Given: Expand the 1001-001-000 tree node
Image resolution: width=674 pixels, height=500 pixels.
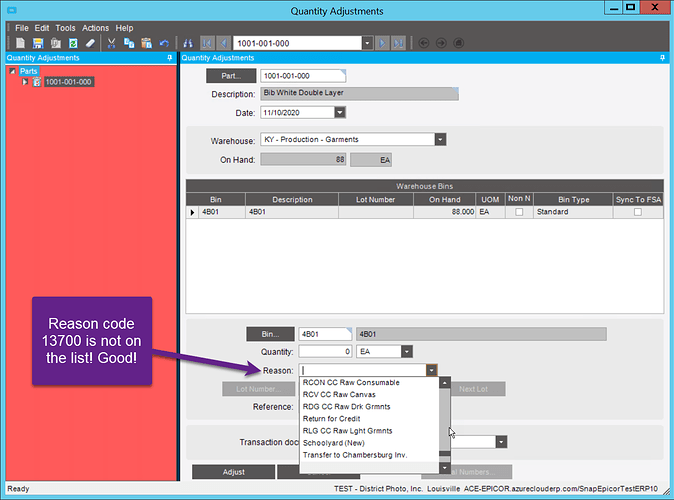Looking at the screenshot, I should (x=25, y=82).
